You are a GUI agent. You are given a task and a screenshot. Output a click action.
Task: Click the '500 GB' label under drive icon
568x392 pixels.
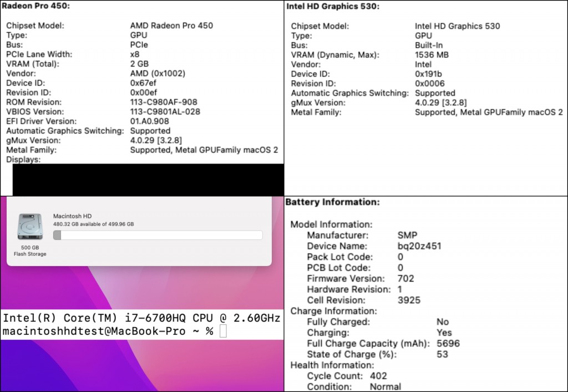pyautogui.click(x=30, y=248)
